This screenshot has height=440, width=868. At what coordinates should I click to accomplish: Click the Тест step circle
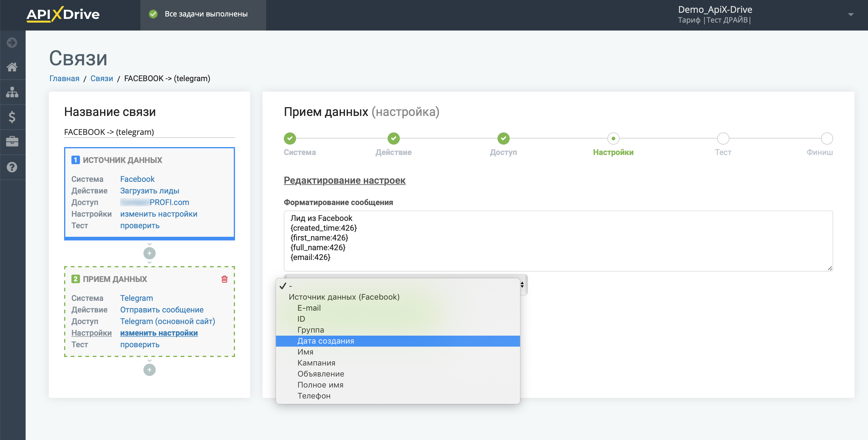tap(723, 138)
